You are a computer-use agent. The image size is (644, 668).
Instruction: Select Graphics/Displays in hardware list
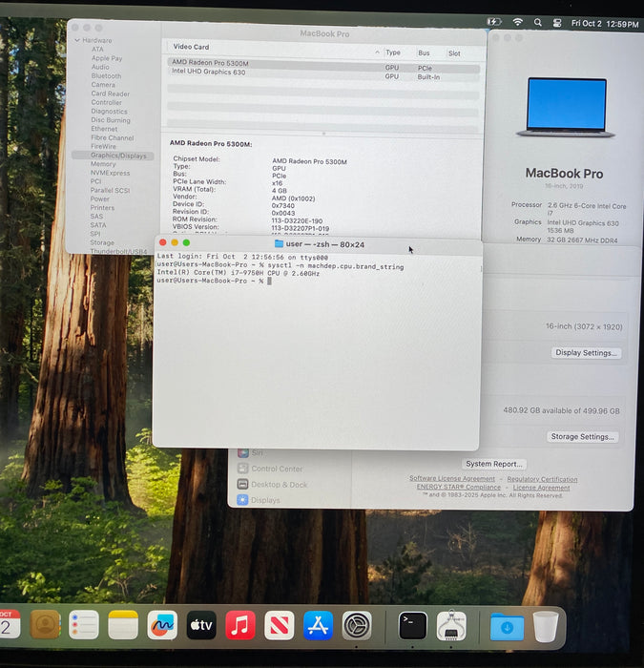113,156
